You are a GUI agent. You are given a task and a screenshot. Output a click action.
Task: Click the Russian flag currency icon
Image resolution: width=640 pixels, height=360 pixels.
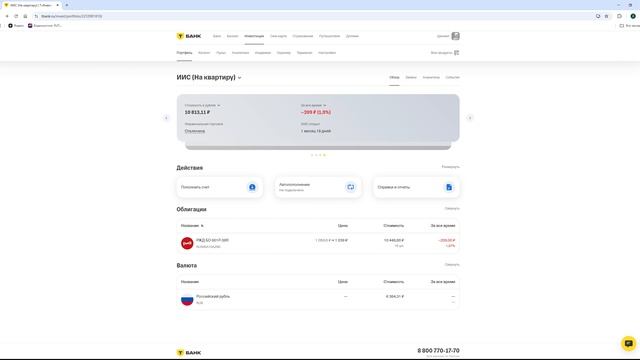pyautogui.click(x=187, y=299)
